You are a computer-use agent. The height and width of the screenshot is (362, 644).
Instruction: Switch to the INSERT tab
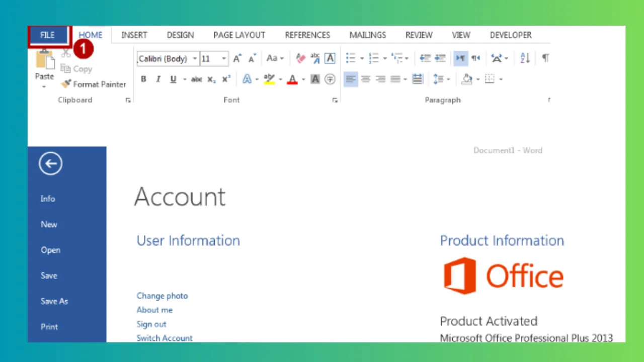click(134, 35)
